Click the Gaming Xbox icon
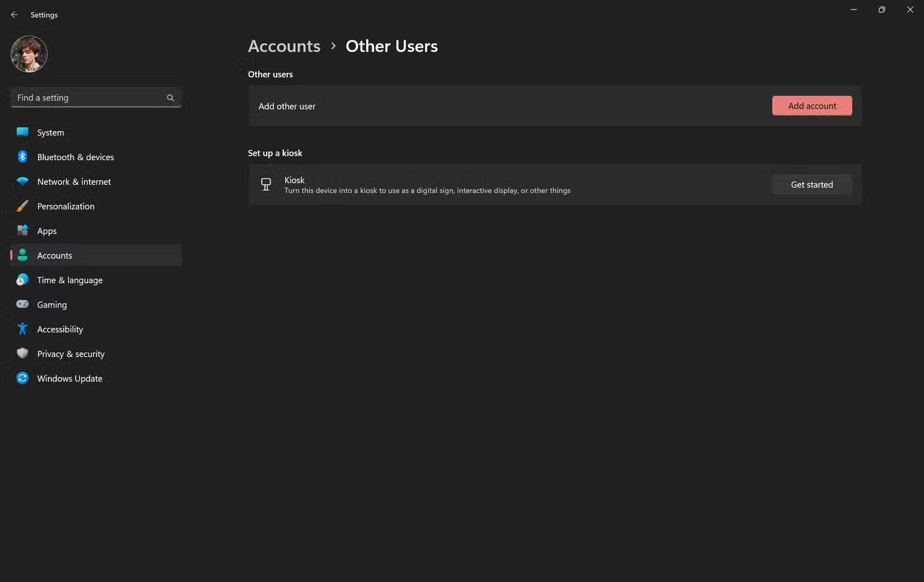 (22, 304)
